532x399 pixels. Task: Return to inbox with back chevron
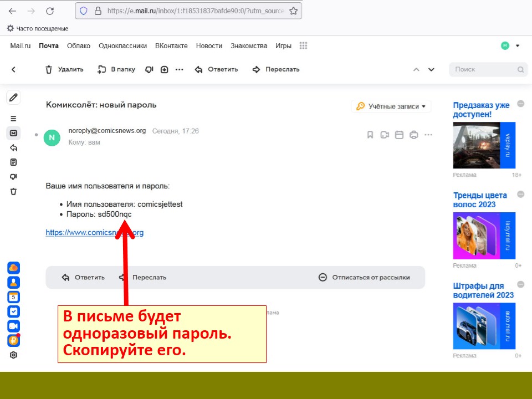(13, 70)
